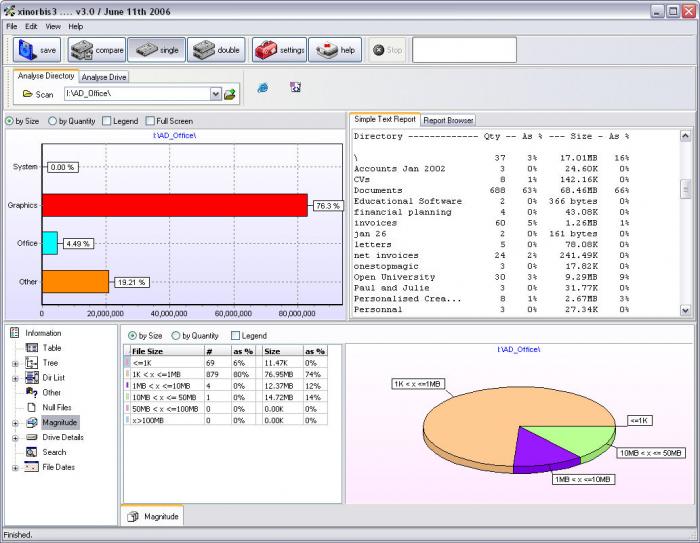The width and height of the screenshot is (700, 543).
Task: Click the Stop scan button
Action: pos(388,50)
